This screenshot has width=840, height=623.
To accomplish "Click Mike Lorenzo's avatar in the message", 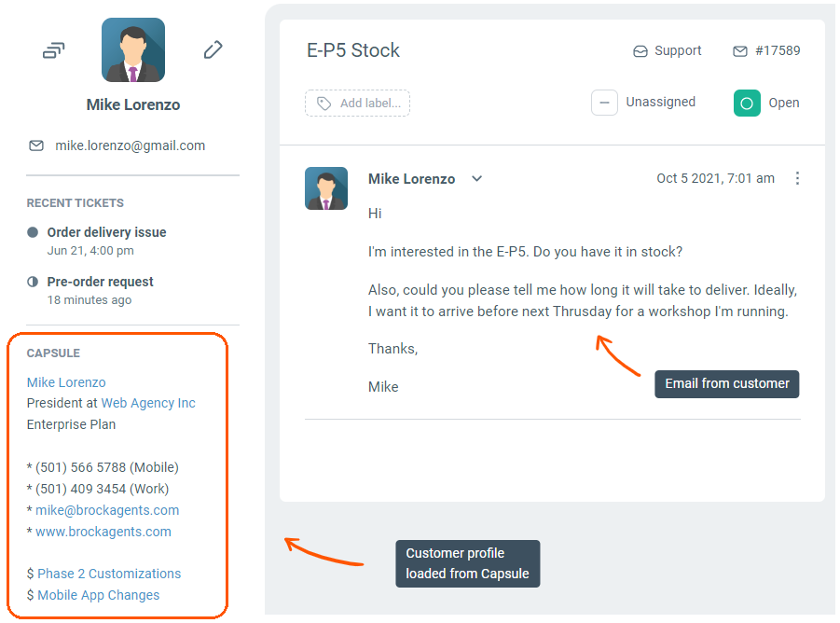I will pos(326,188).
